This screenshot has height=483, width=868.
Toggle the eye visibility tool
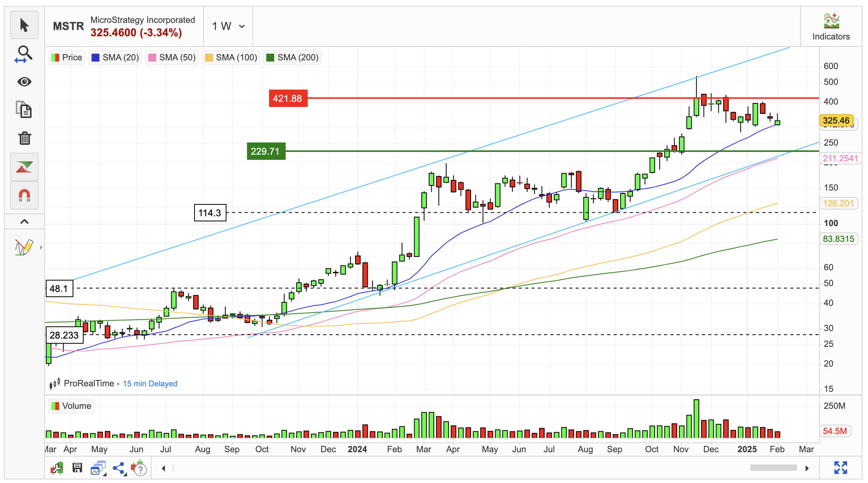coord(24,82)
